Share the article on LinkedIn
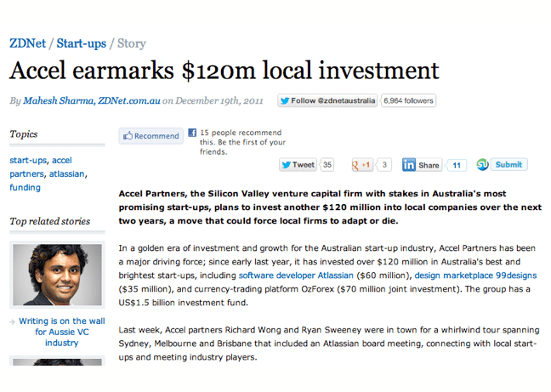Viewport: 551px width, 392px height. (422, 165)
